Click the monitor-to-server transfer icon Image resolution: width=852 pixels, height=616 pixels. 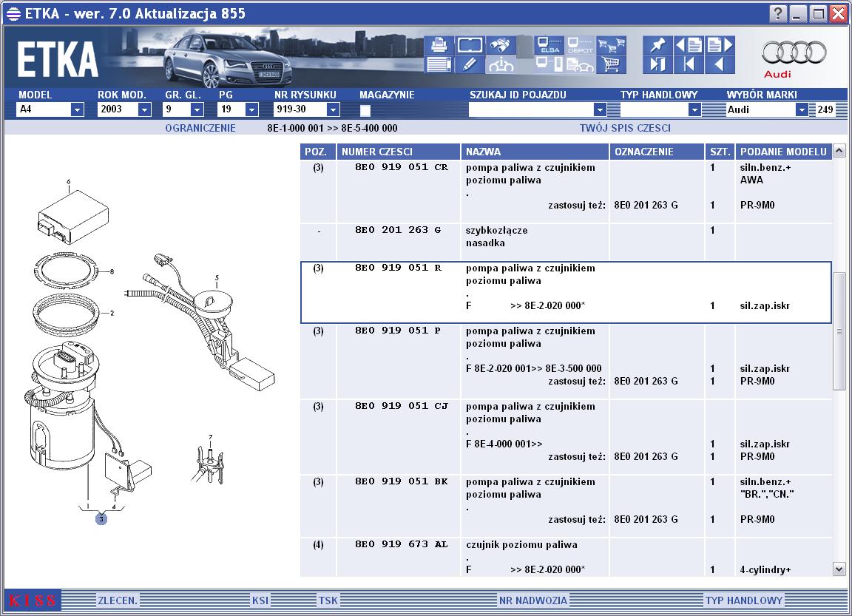coord(550,64)
